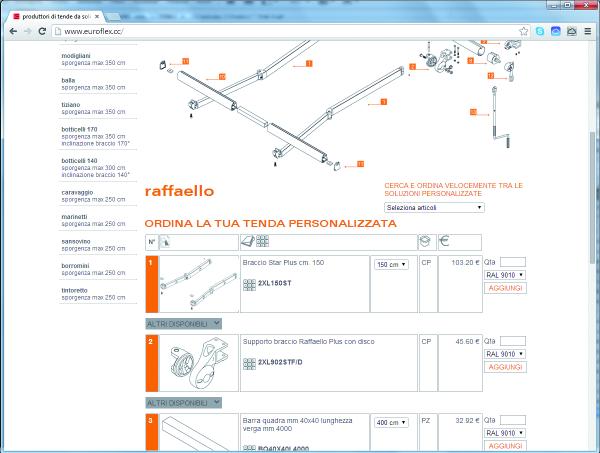Click the item-image icon in the table header
Viewport: 600px width, 453px height.
[165, 242]
